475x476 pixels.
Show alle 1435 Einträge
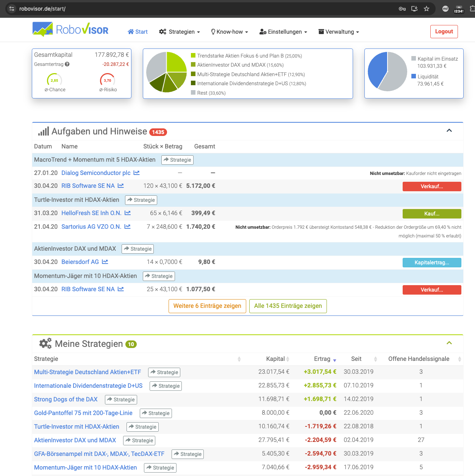point(288,306)
